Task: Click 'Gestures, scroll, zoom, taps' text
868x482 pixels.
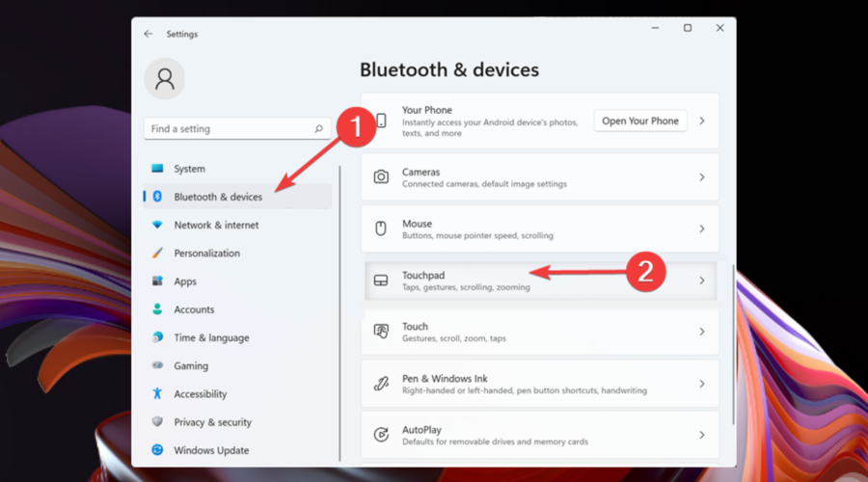Action: 454,338
